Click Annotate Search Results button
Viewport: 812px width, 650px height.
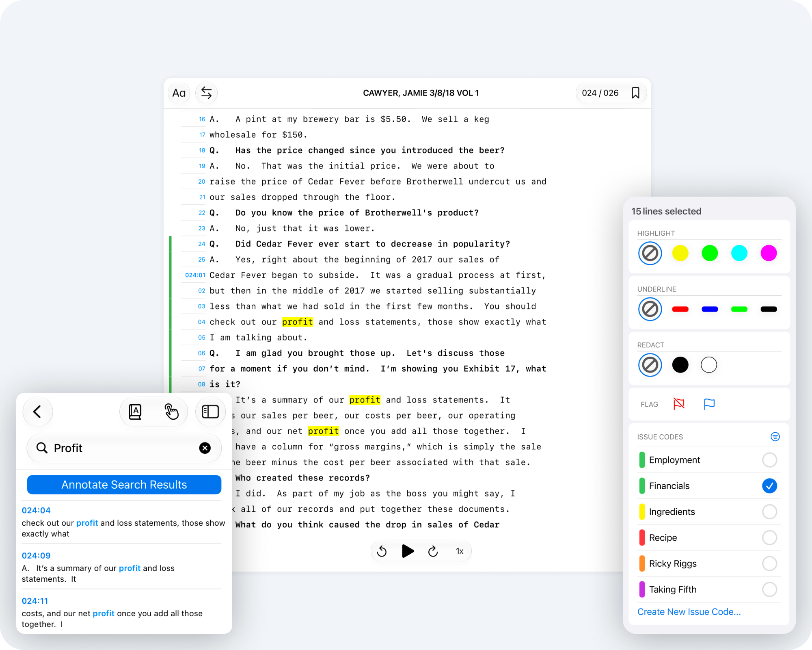[x=124, y=485]
